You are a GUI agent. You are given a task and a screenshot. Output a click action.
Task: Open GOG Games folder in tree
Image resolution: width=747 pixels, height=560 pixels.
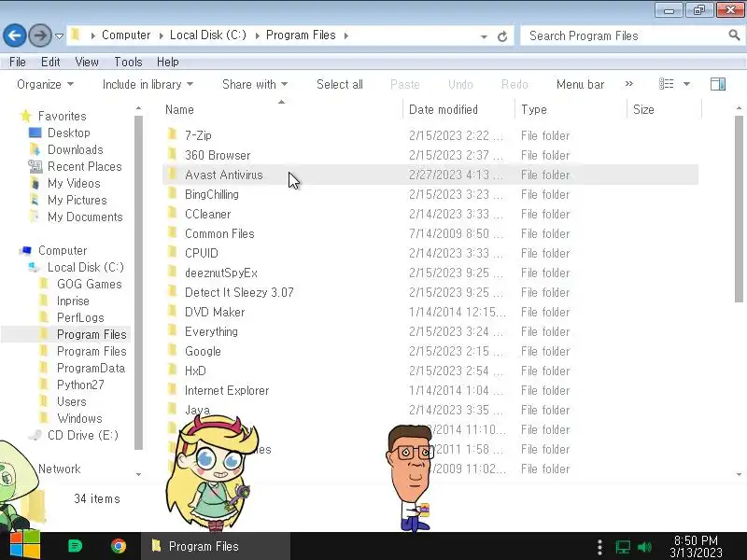coord(89,285)
